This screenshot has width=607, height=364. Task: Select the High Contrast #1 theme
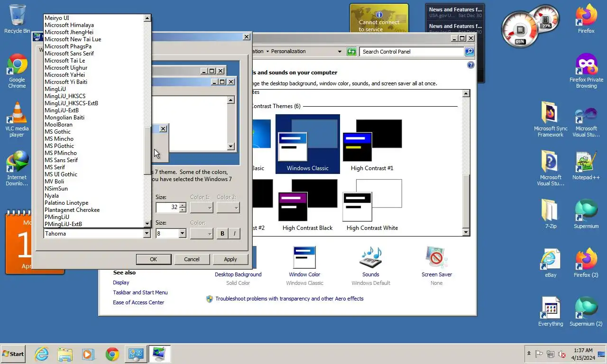(x=372, y=145)
